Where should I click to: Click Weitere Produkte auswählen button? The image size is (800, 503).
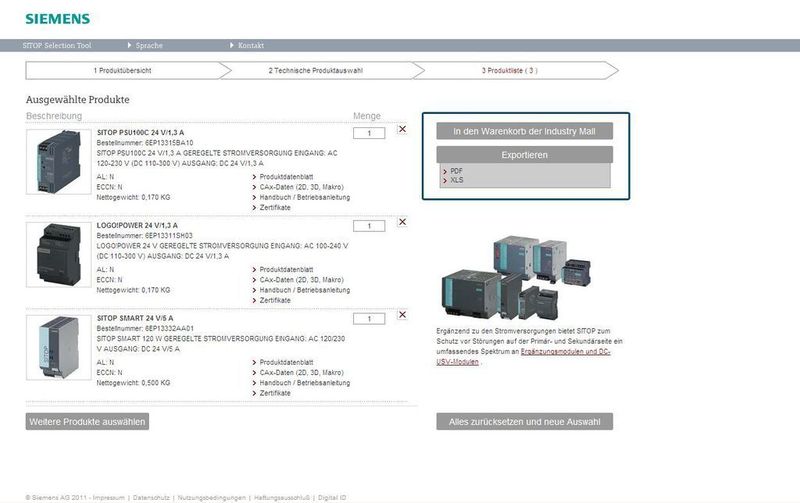(x=87, y=421)
